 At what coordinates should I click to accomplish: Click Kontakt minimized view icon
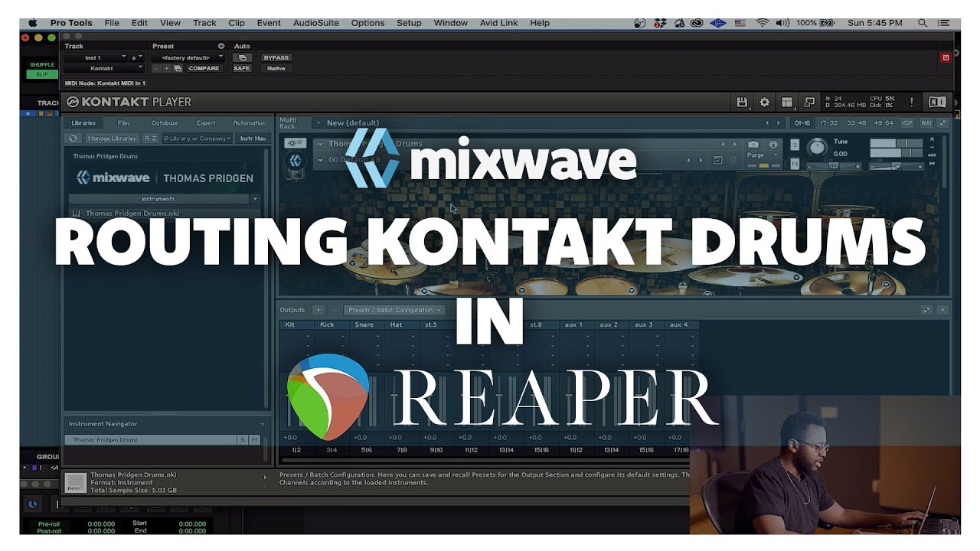tap(808, 102)
